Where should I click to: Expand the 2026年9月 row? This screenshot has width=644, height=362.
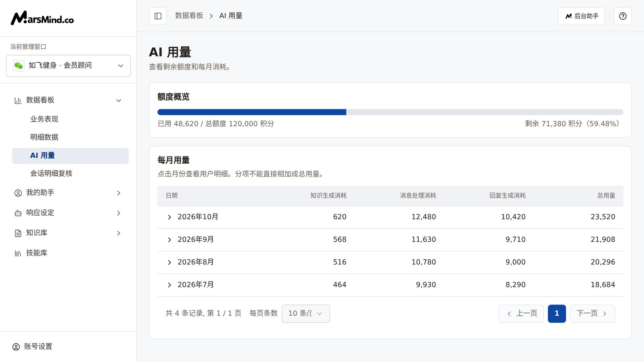(x=169, y=240)
